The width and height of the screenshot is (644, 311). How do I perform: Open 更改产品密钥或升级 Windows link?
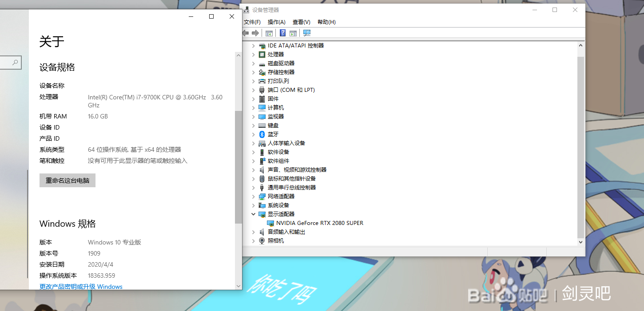click(x=81, y=287)
